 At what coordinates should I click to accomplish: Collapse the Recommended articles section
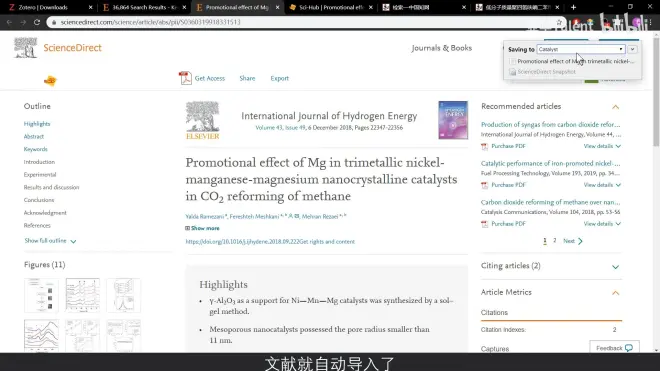[x=615, y=107]
